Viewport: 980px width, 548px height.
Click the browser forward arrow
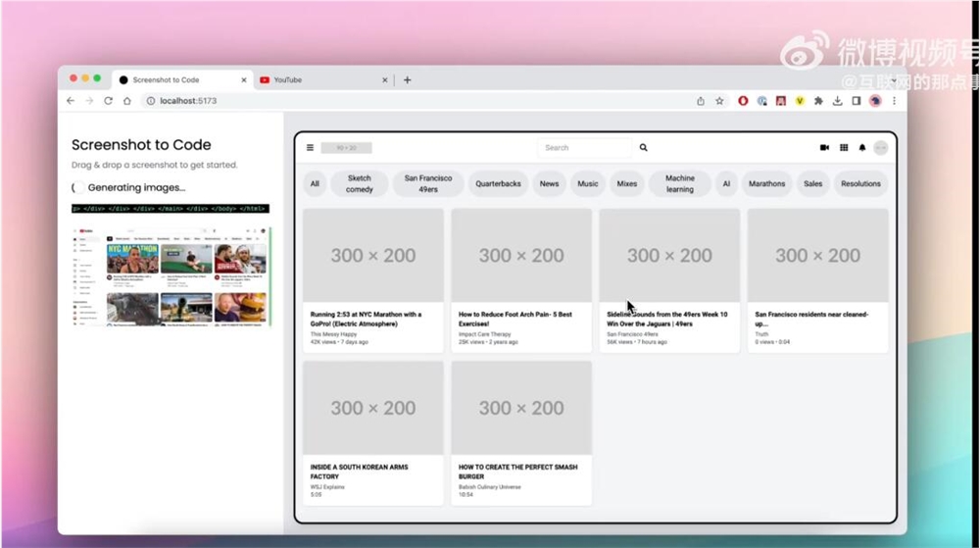pos(89,101)
